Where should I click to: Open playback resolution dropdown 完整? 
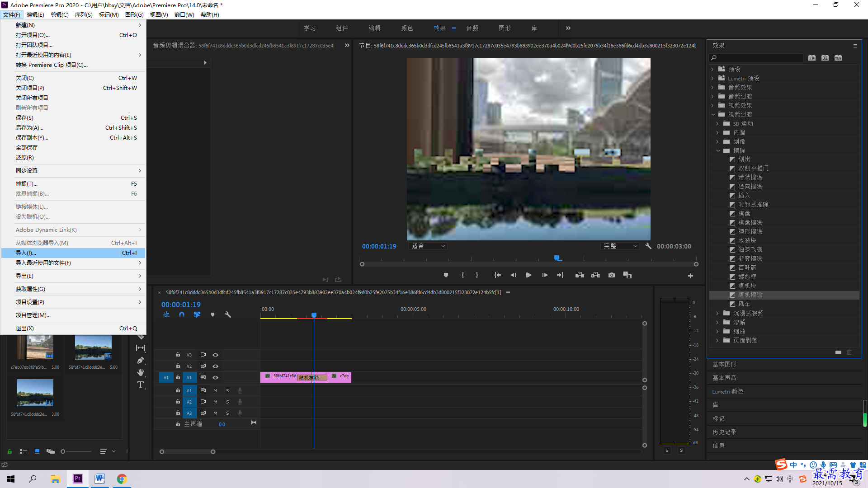click(620, 246)
